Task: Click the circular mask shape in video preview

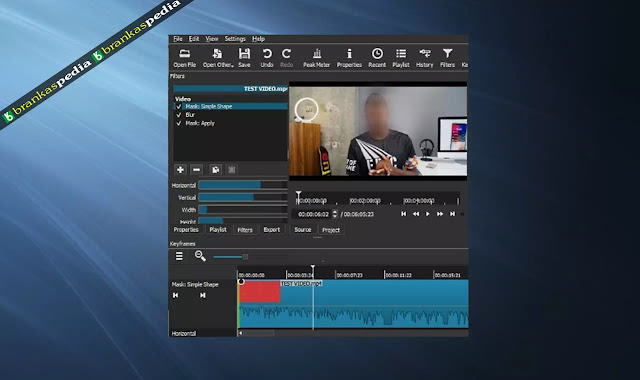Action: click(x=307, y=109)
